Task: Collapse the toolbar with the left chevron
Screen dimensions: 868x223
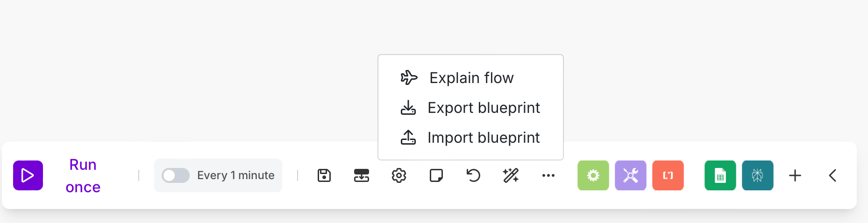Action: [832, 175]
